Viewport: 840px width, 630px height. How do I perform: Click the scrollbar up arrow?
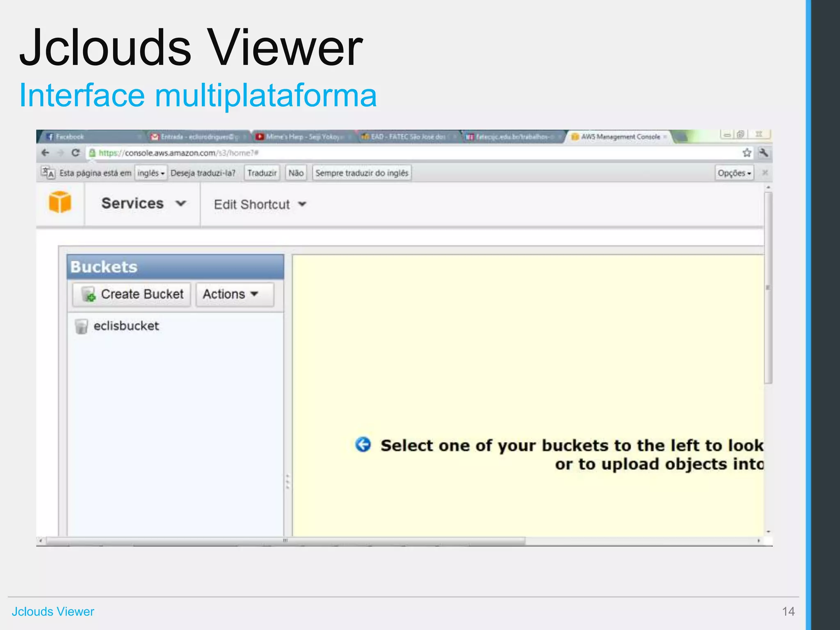coord(768,187)
